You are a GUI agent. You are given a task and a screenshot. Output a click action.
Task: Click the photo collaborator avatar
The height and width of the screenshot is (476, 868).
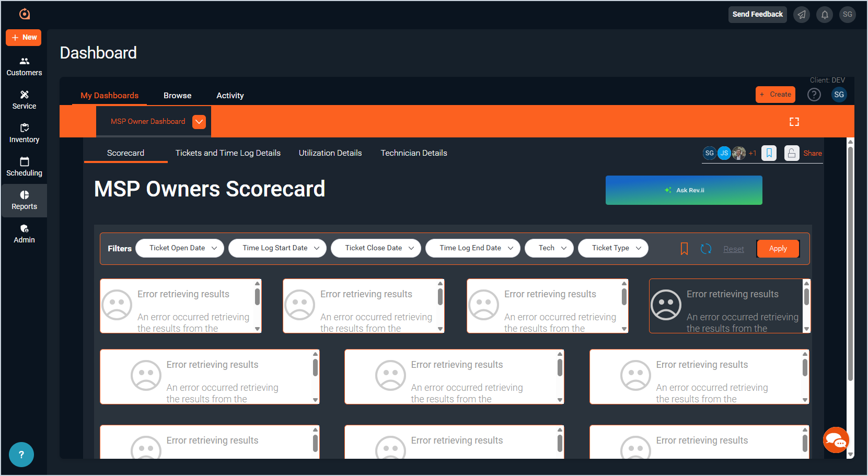click(x=739, y=153)
